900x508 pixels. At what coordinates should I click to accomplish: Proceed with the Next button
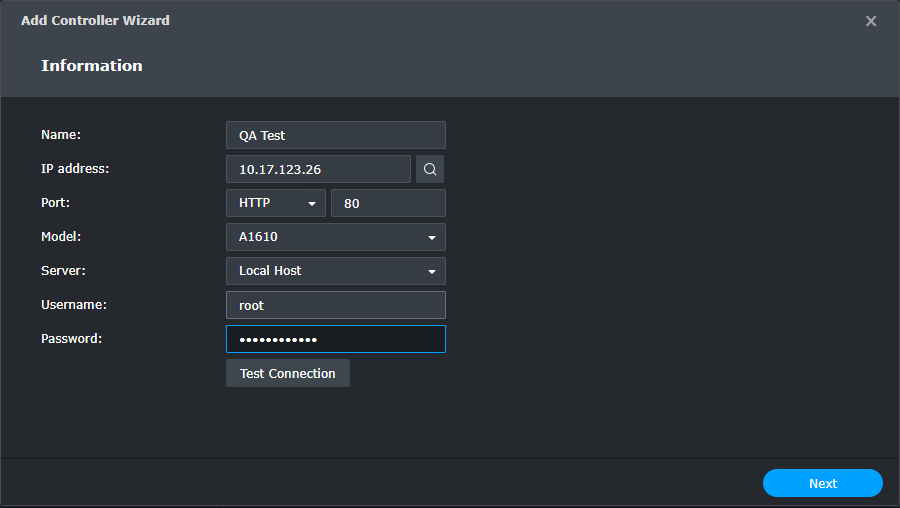[823, 483]
